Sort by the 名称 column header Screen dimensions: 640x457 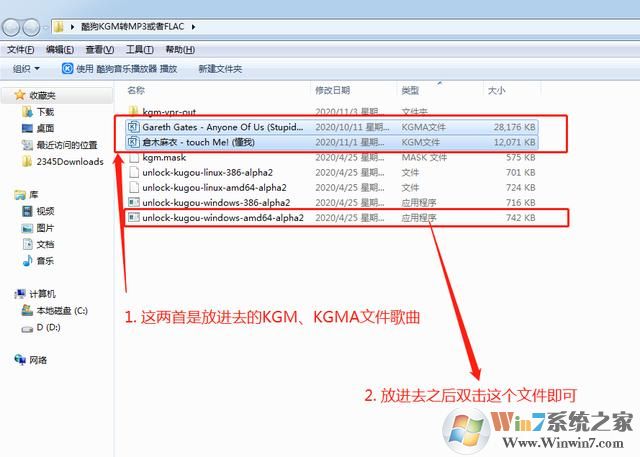[136, 90]
